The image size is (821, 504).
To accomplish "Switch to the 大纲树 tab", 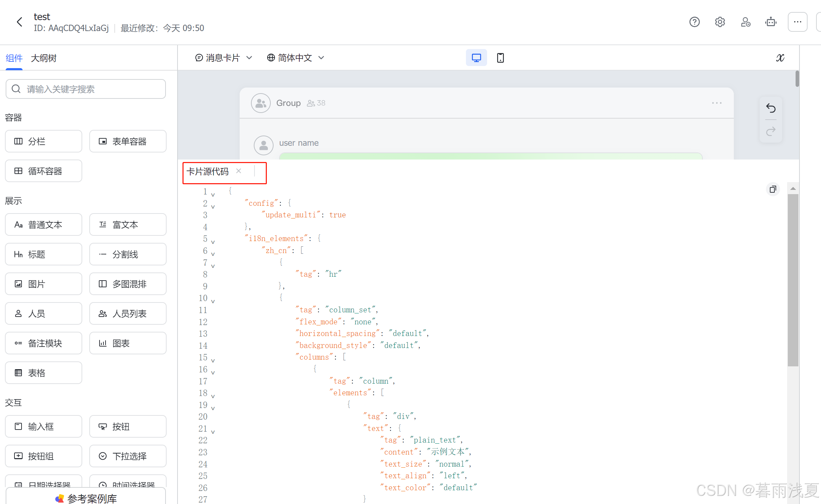I will 43,58.
